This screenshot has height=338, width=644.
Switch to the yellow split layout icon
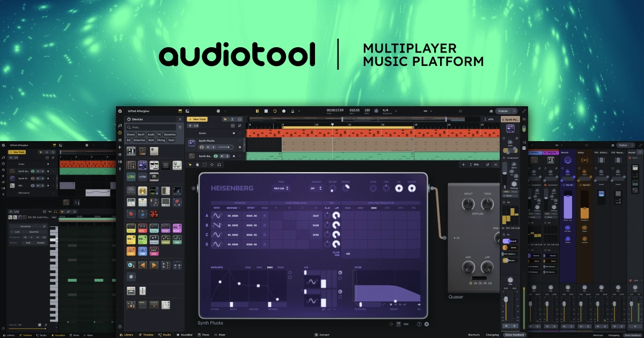180,111
